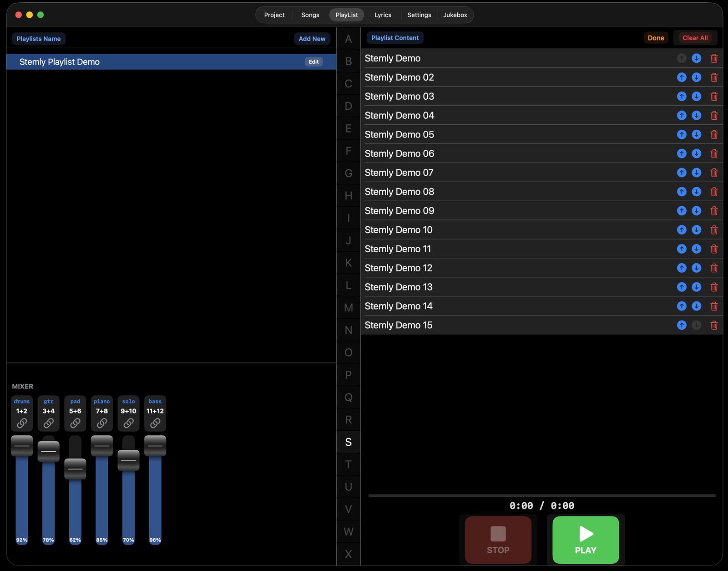Image resolution: width=728 pixels, height=571 pixels.
Task: Move Stemly Demo 10 down
Action: [x=697, y=230]
